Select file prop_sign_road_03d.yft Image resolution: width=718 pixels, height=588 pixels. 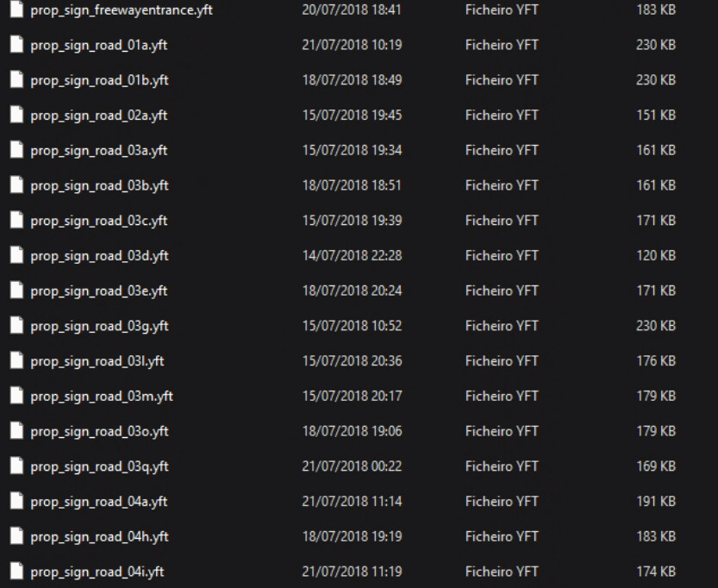click(x=99, y=255)
